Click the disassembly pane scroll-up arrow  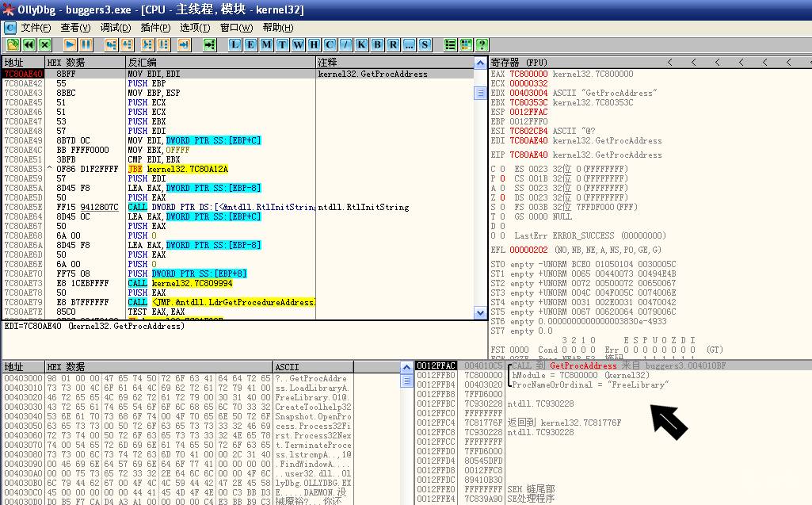(x=480, y=63)
